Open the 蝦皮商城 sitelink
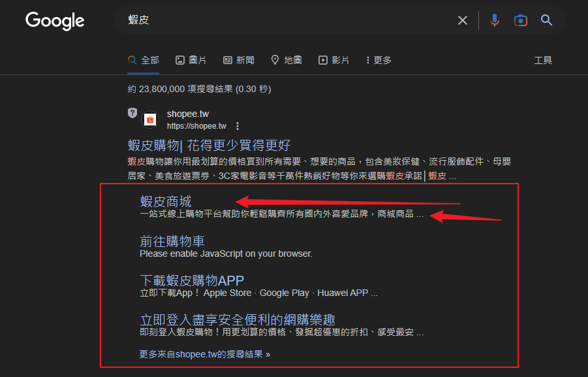Screen dimensions: 588x377 (165, 202)
